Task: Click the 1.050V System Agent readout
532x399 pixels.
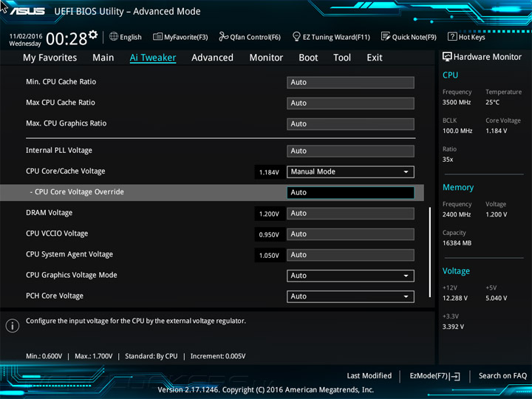Action: (269, 256)
